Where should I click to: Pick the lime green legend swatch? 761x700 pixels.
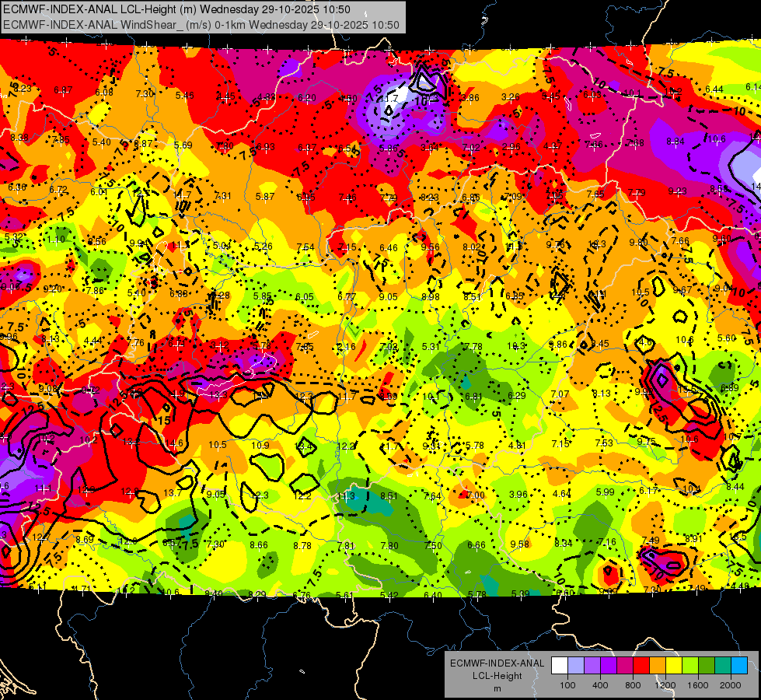click(690, 665)
